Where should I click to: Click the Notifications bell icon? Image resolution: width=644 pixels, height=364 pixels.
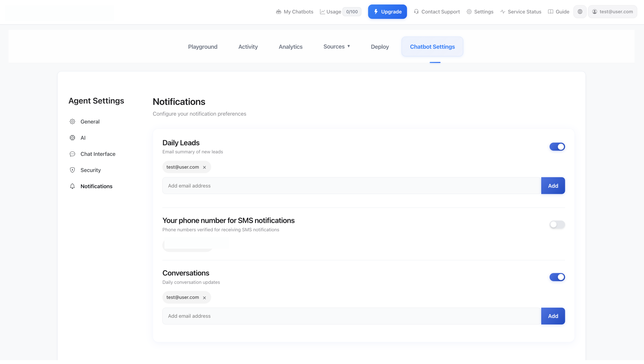click(x=72, y=186)
